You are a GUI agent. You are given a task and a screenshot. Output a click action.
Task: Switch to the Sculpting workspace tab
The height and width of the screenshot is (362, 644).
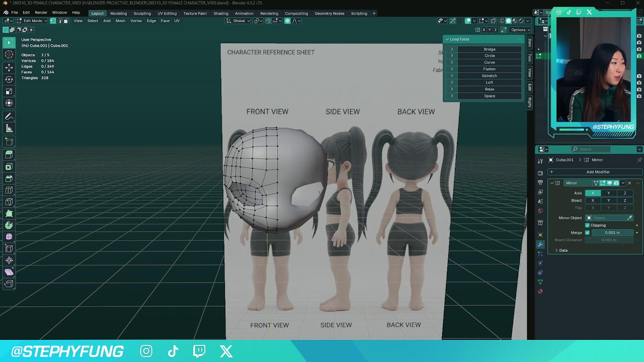[142, 13]
